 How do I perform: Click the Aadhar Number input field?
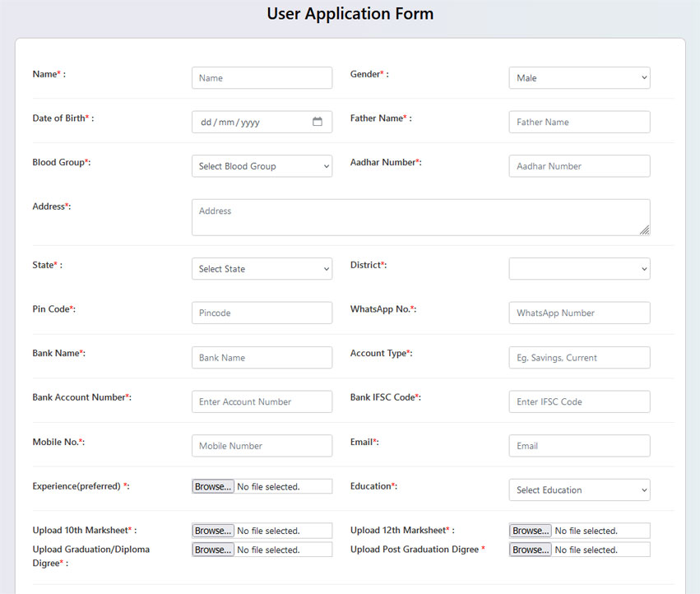pos(578,165)
